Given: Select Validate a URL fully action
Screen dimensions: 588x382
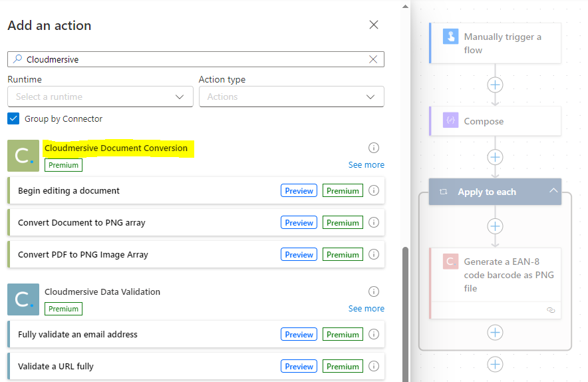Looking at the screenshot, I should pos(196,366).
